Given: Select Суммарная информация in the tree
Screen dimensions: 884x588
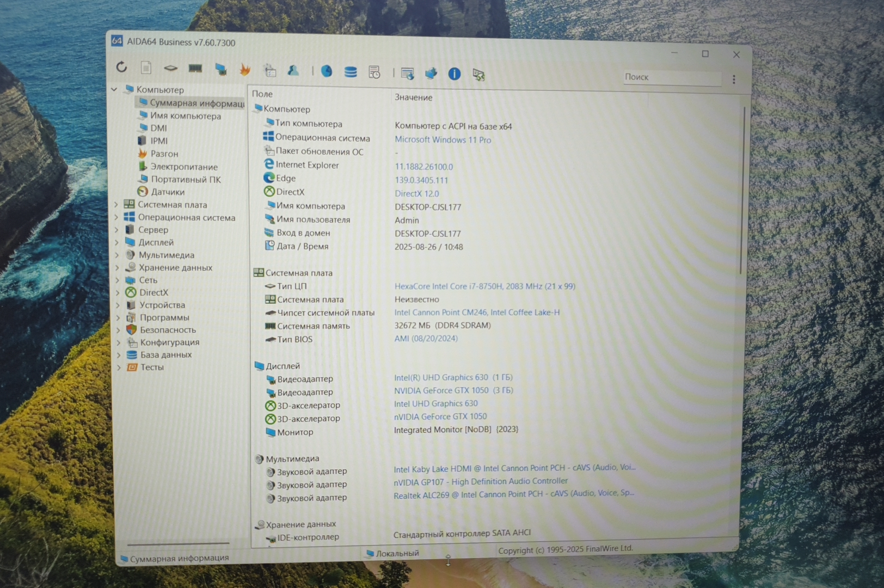Looking at the screenshot, I should [191, 103].
